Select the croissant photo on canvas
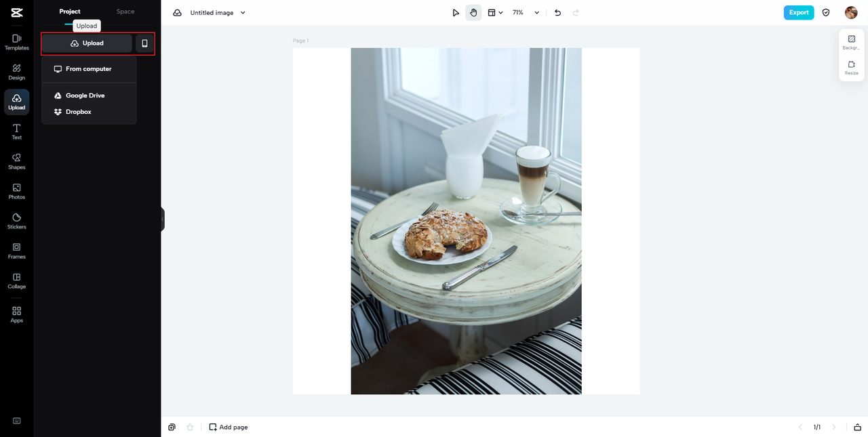This screenshot has height=437, width=868. [466, 221]
